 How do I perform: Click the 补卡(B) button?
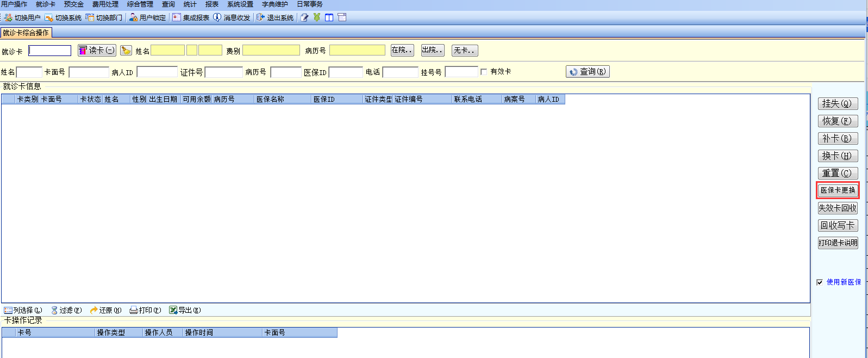tap(838, 139)
